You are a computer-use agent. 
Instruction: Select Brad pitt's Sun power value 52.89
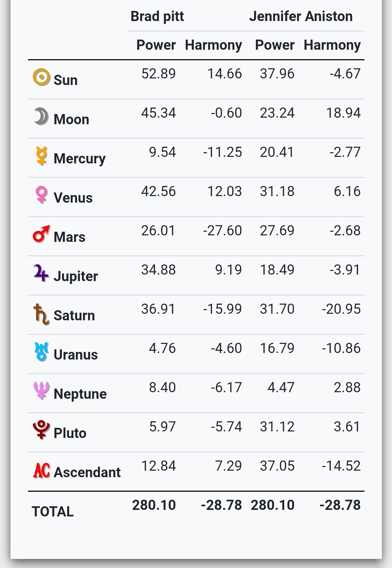pos(159,74)
